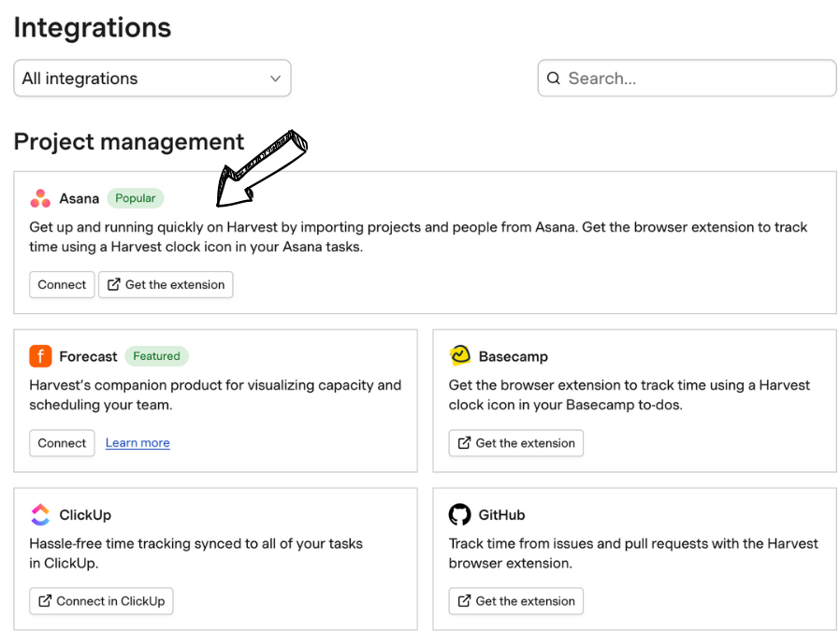Image resolution: width=840 pixels, height=631 pixels.
Task: Click Basecamp description about to-dos
Action: click(x=630, y=395)
